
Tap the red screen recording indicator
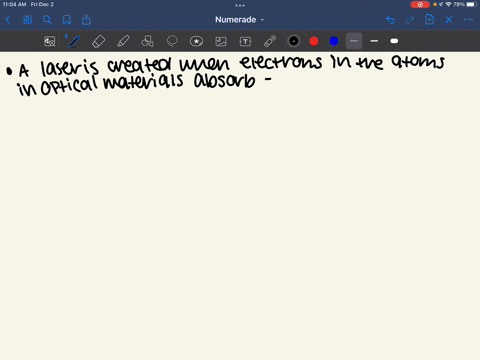point(420,4)
